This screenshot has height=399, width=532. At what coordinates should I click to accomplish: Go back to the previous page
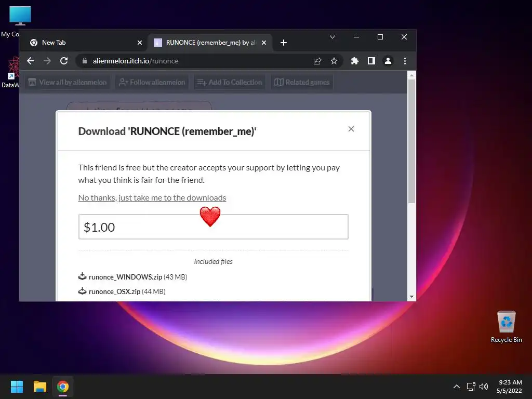pos(31,61)
